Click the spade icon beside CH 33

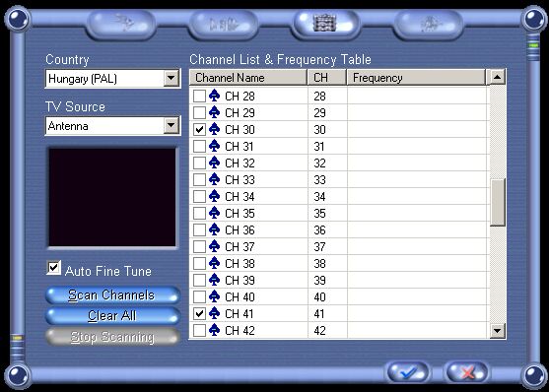214,179
